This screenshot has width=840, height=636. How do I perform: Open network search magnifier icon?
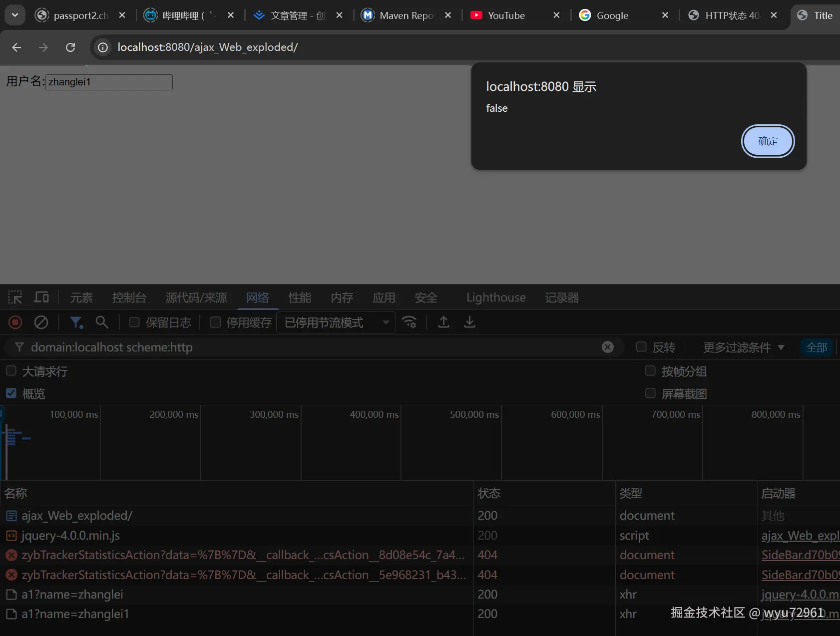coord(102,322)
